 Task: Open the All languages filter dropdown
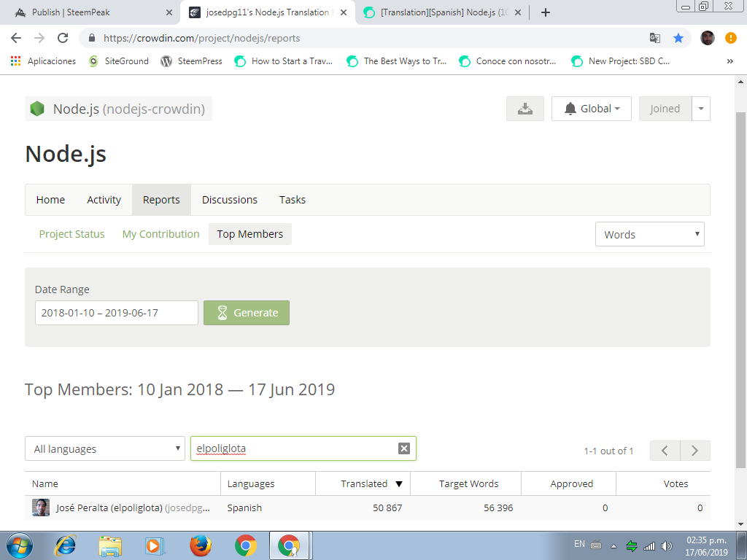tap(105, 449)
